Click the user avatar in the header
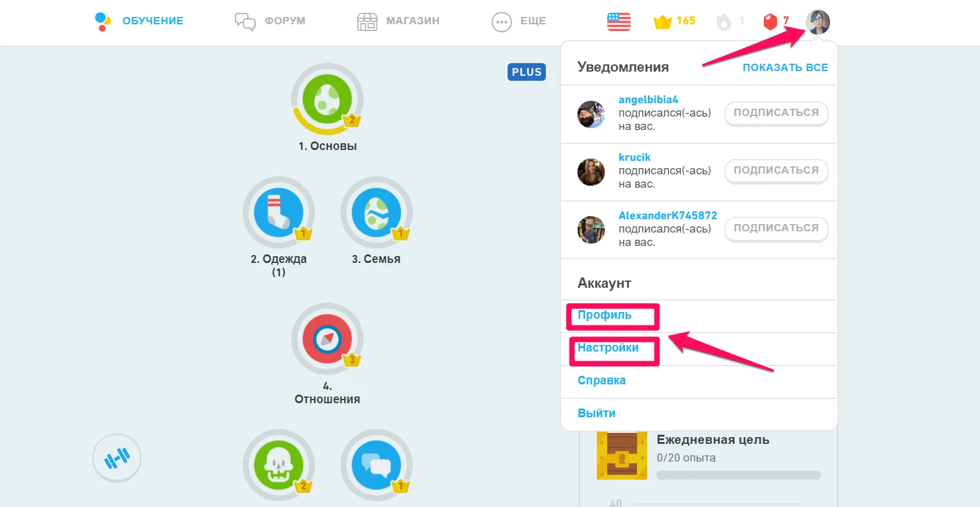 point(817,22)
